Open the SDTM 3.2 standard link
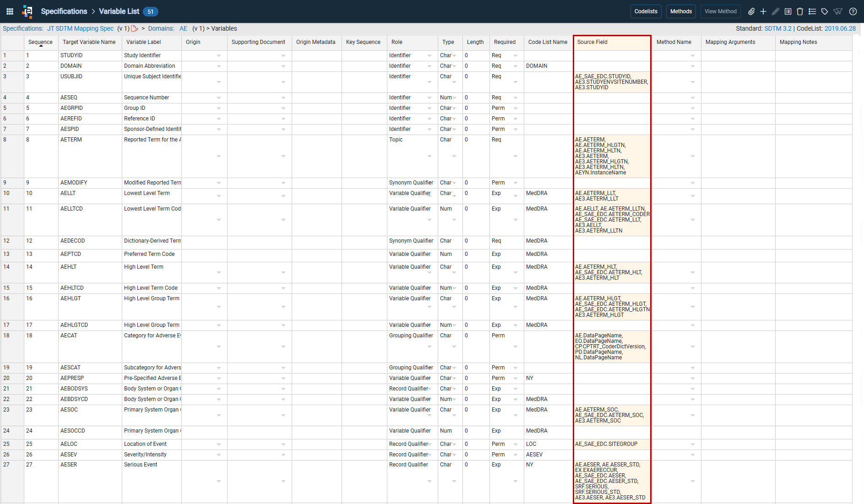This screenshot has width=864, height=504. coord(778,28)
